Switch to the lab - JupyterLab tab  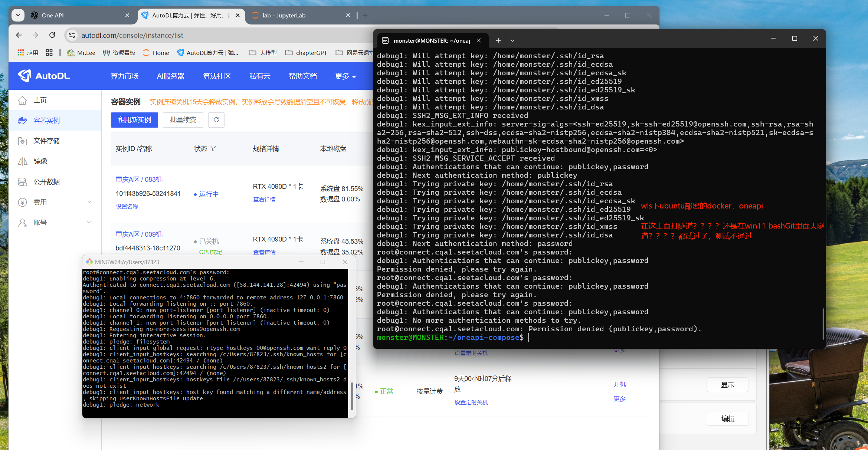click(x=284, y=15)
